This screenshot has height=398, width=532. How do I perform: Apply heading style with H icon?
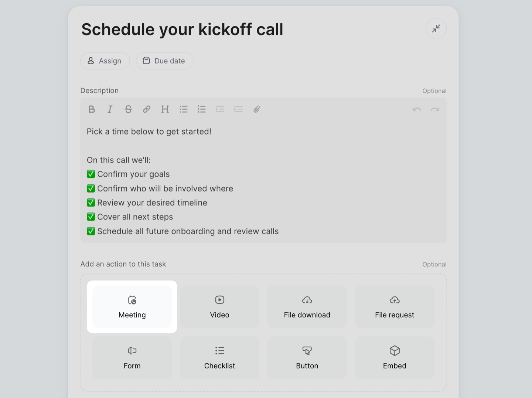tap(165, 109)
